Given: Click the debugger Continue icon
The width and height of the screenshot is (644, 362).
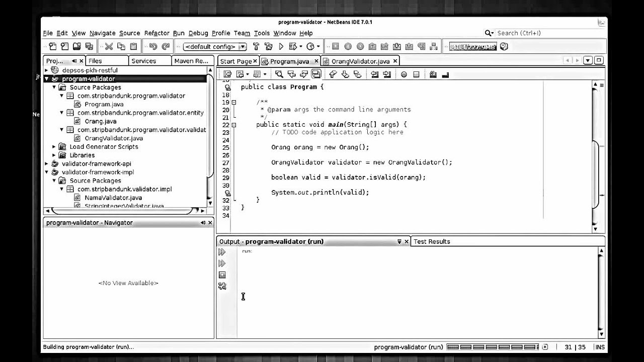Looking at the screenshot, I should (360, 46).
